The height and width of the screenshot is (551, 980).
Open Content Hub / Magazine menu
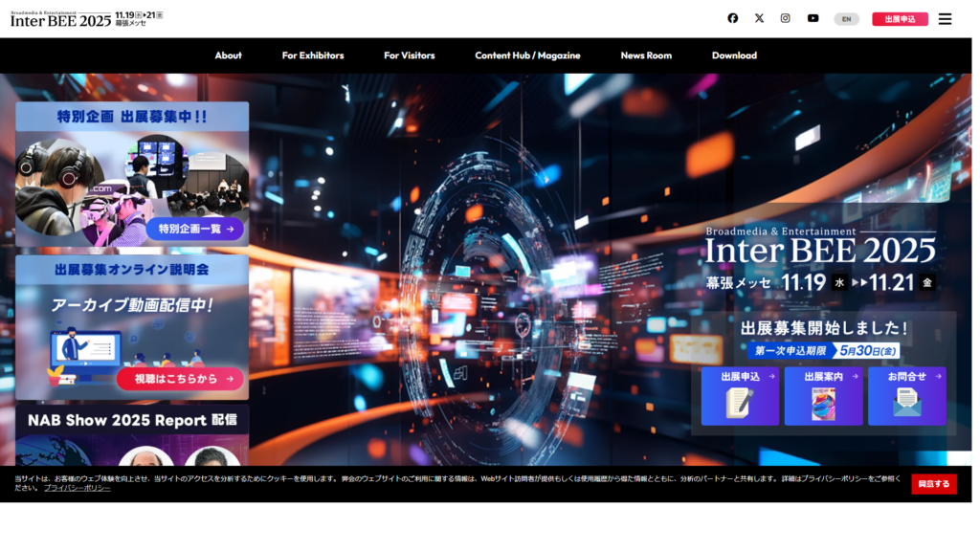(x=527, y=55)
